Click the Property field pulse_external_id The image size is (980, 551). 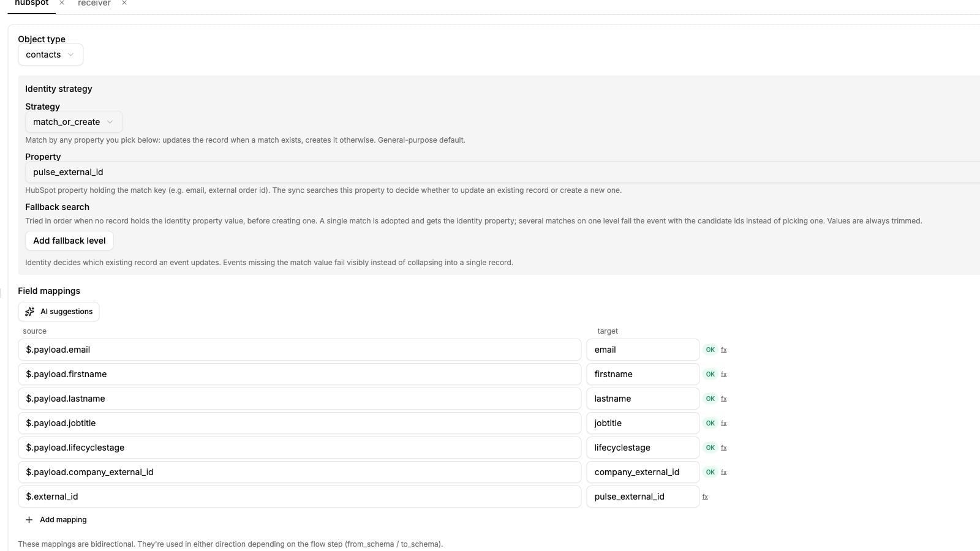502,172
